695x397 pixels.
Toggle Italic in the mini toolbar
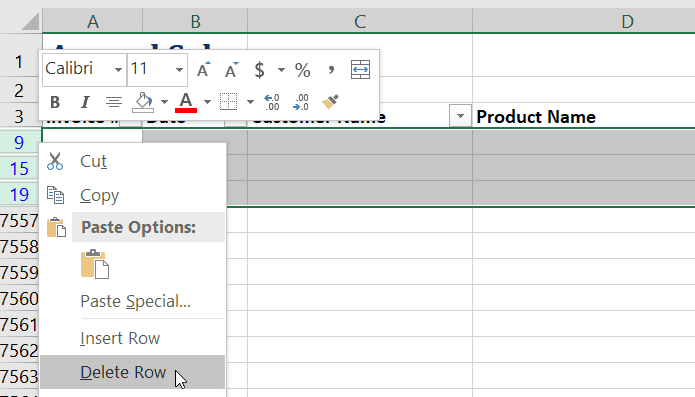coord(85,102)
